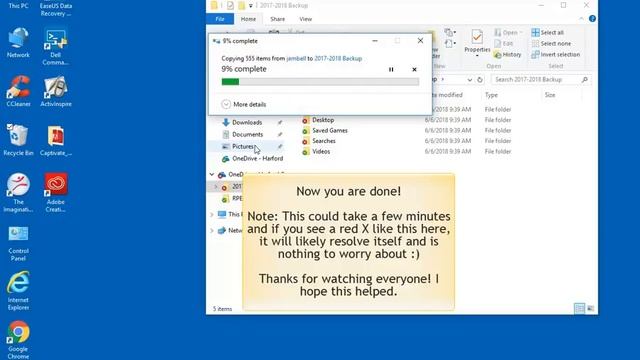This screenshot has width=640, height=360.
Task: Switch to the View ribbon tab
Action: coord(305,19)
